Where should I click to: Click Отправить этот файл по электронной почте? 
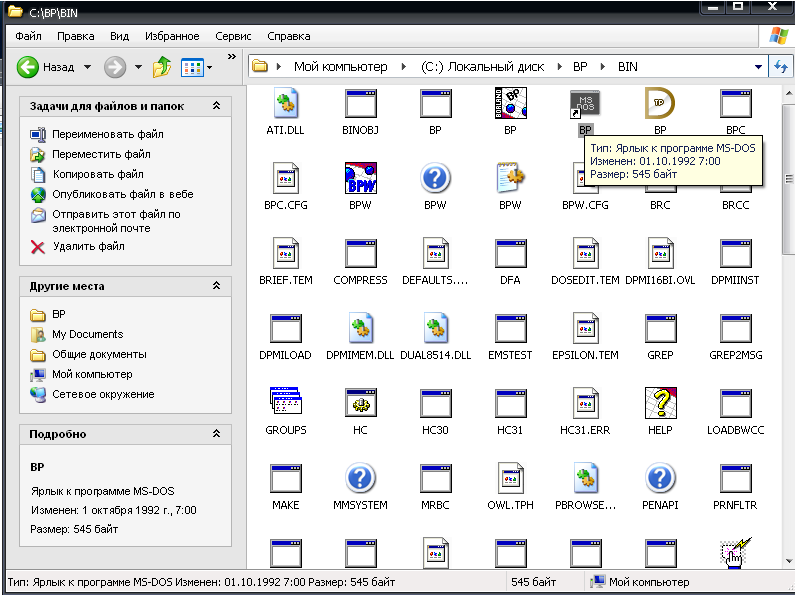[116, 221]
